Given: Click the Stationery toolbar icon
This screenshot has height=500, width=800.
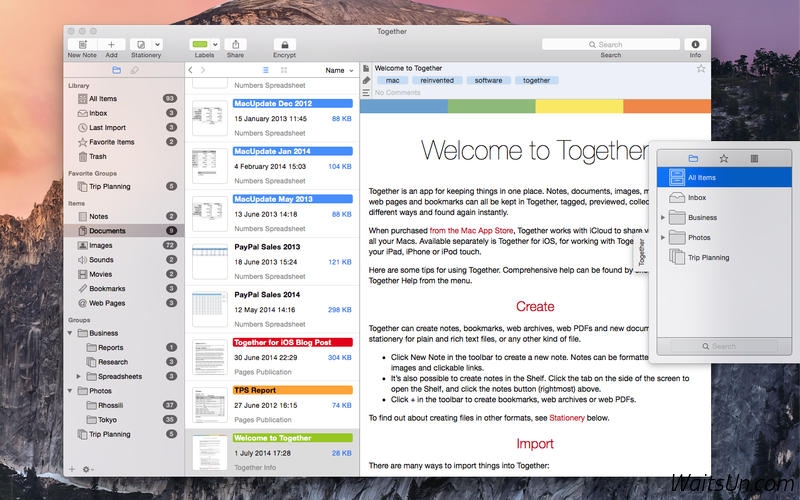Looking at the screenshot, I should point(141,44).
